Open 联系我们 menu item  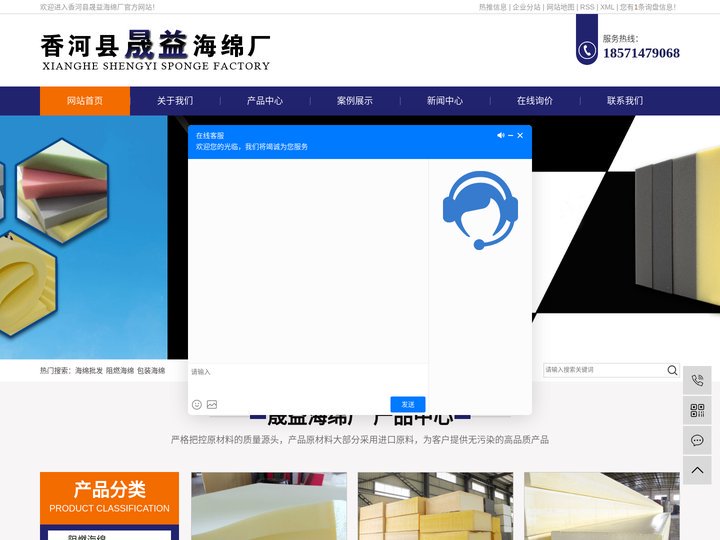pyautogui.click(x=625, y=101)
